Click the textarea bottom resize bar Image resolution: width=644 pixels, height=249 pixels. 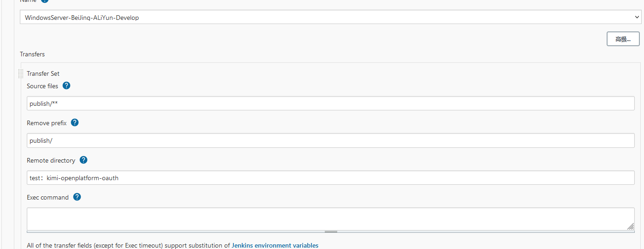pyautogui.click(x=330, y=231)
